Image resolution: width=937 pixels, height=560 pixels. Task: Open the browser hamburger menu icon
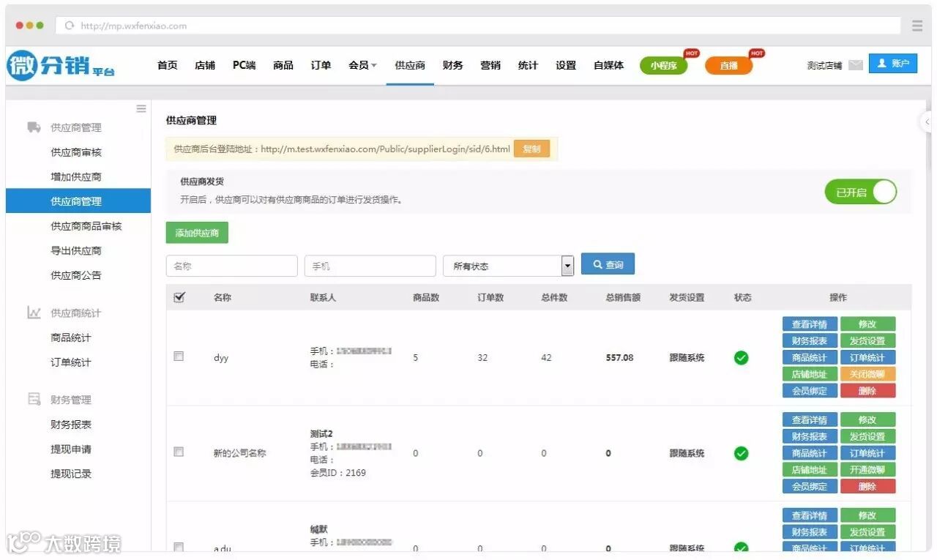pos(917,26)
